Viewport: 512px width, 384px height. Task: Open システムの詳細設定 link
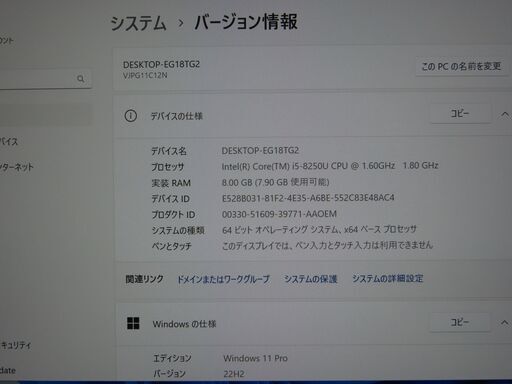(388, 278)
